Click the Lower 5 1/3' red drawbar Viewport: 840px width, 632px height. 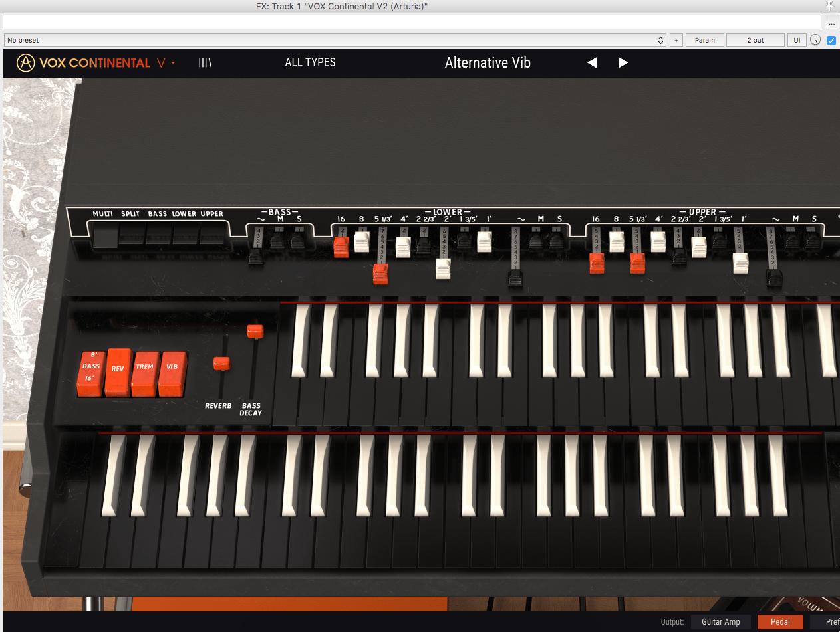coord(380,274)
